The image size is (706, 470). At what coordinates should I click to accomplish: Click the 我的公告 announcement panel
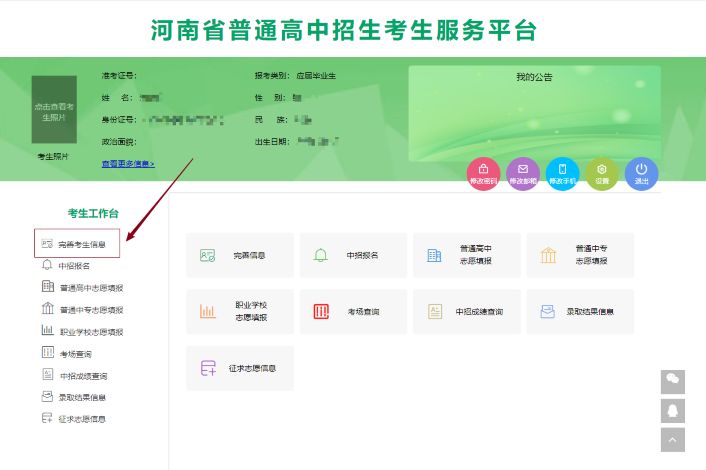(534, 113)
